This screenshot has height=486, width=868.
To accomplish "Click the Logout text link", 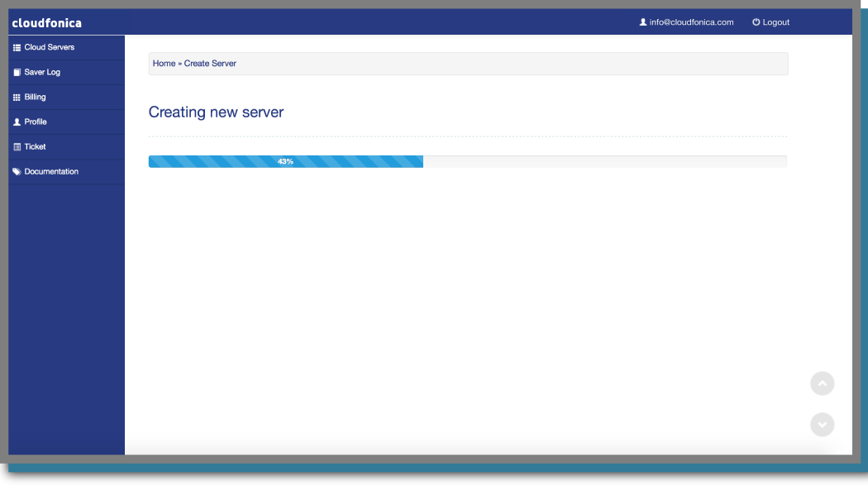I will [x=775, y=22].
